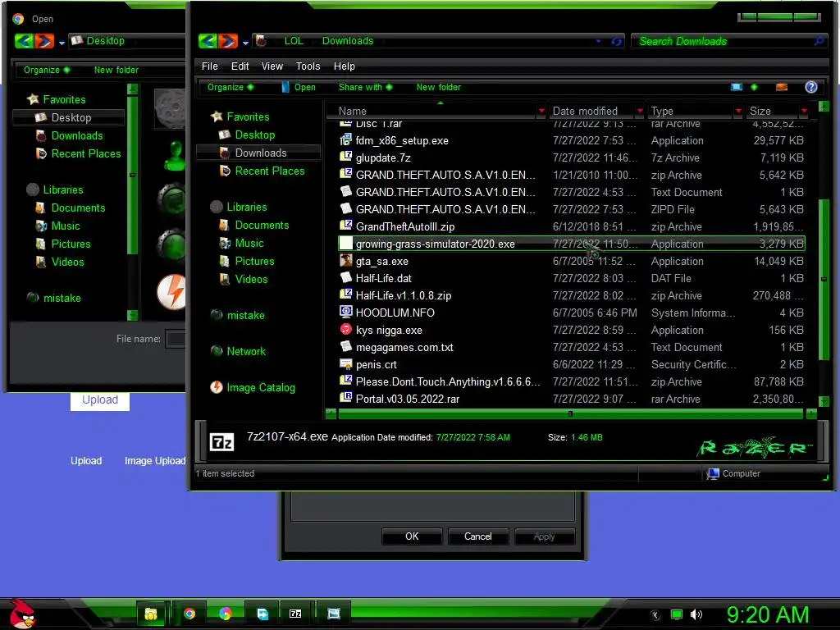Select Portal.v03.05.2022.rar file
Screen dimensions: 840x630
coord(572,399)
